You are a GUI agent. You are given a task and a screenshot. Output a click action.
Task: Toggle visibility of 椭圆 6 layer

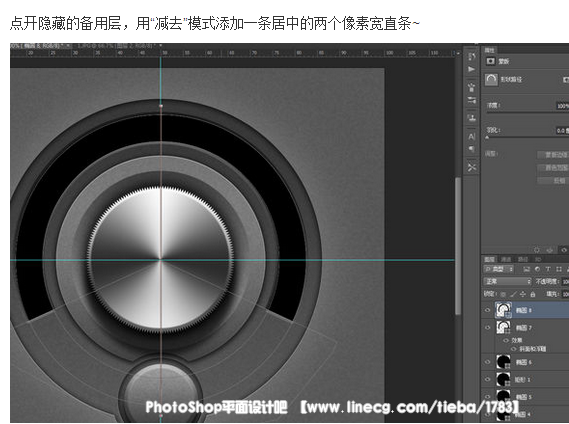click(x=488, y=362)
